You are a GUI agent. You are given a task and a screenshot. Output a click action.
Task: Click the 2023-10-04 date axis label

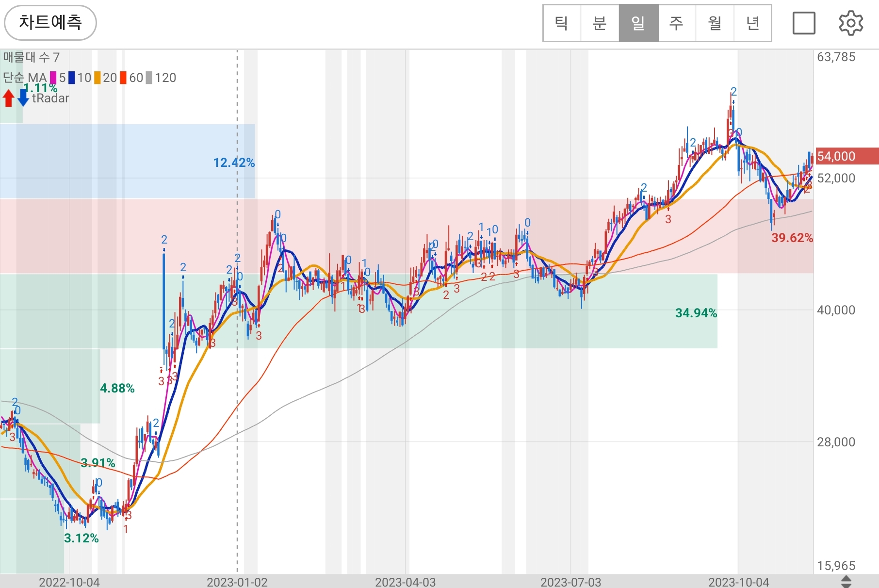[x=739, y=582]
